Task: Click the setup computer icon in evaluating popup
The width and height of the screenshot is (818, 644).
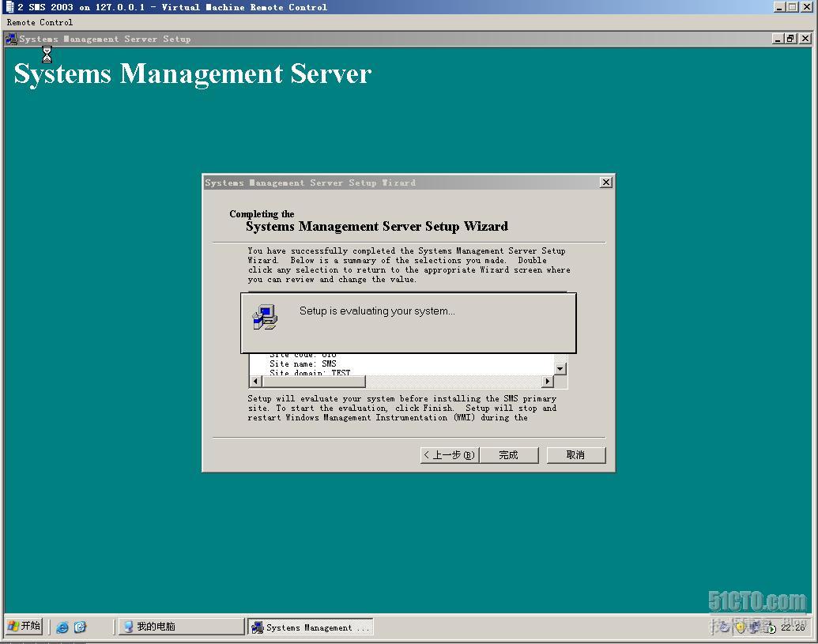Action: click(x=265, y=317)
